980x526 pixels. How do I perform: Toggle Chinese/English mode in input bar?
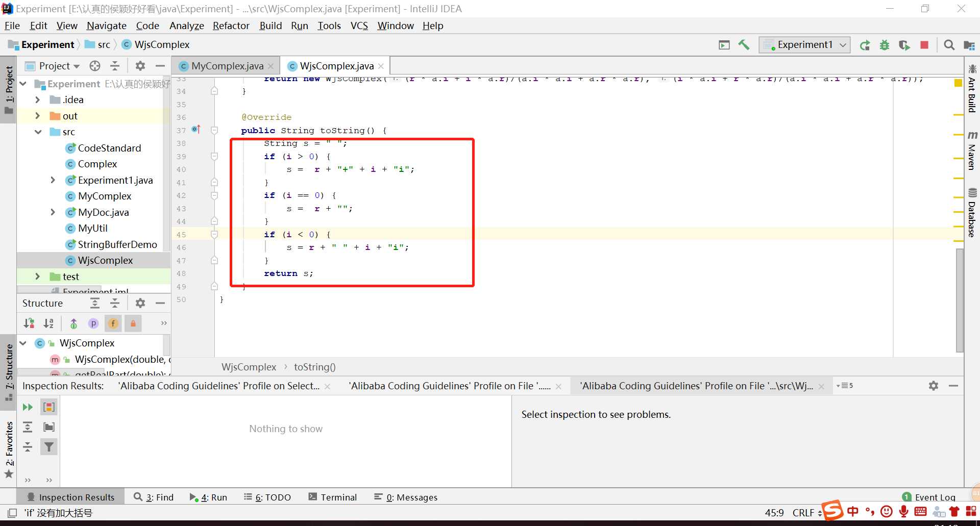pyautogui.click(x=853, y=511)
